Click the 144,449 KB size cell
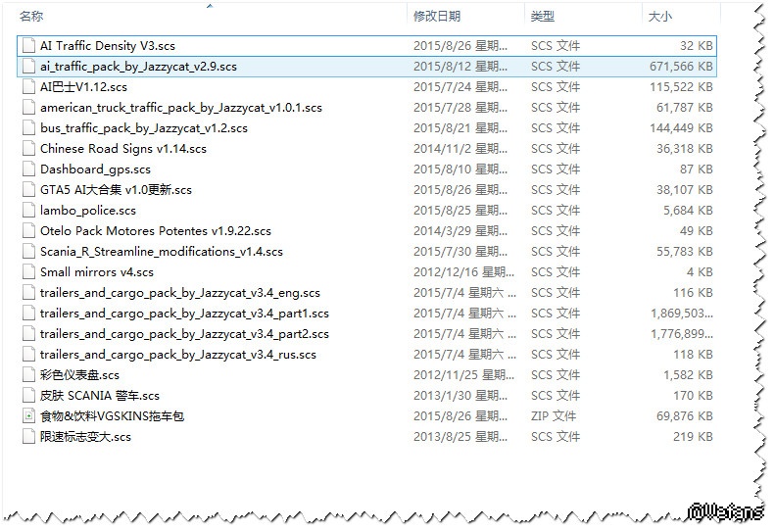Image resolution: width=775 pixels, height=532 pixels. (x=681, y=128)
